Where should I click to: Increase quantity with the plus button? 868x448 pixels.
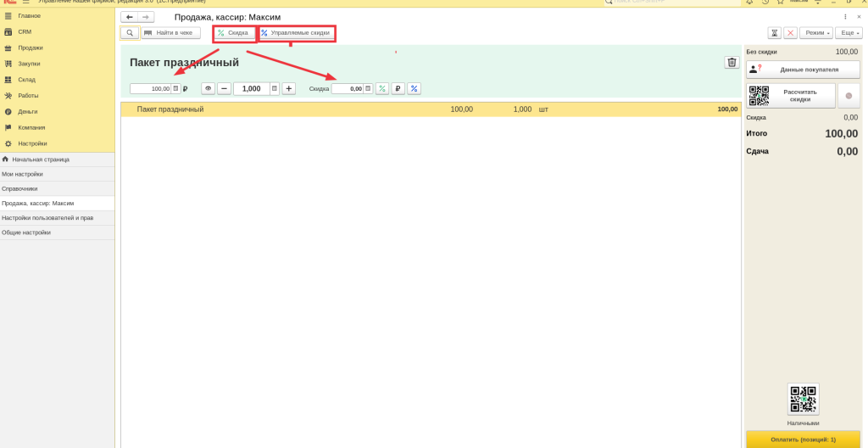click(x=289, y=89)
